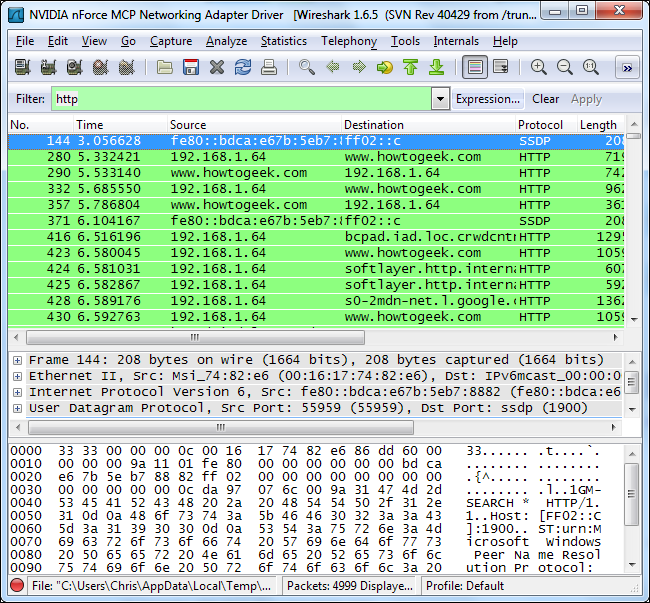Image resolution: width=650 pixels, height=603 pixels.
Task: Toggle auto scroll during live capture
Action: (501, 67)
